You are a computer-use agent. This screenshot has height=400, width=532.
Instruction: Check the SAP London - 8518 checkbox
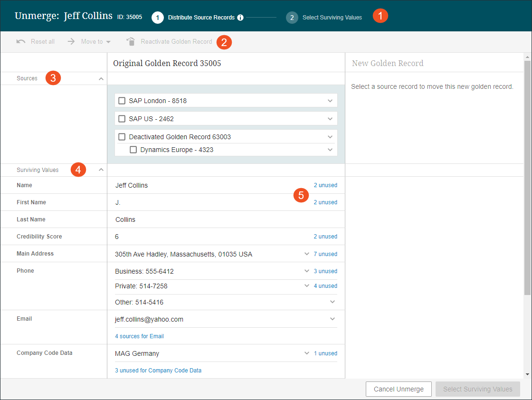tap(122, 101)
